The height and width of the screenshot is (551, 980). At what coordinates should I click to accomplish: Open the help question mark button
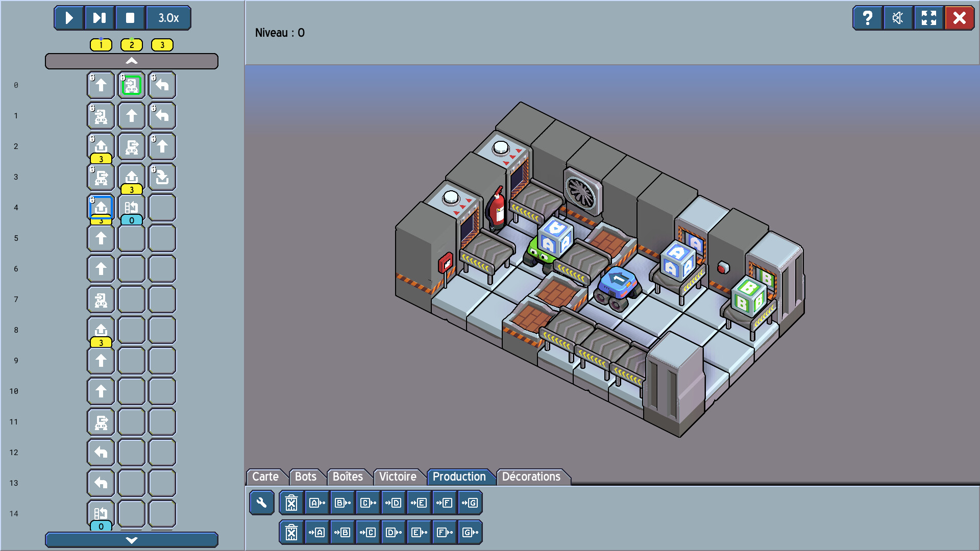[867, 18]
